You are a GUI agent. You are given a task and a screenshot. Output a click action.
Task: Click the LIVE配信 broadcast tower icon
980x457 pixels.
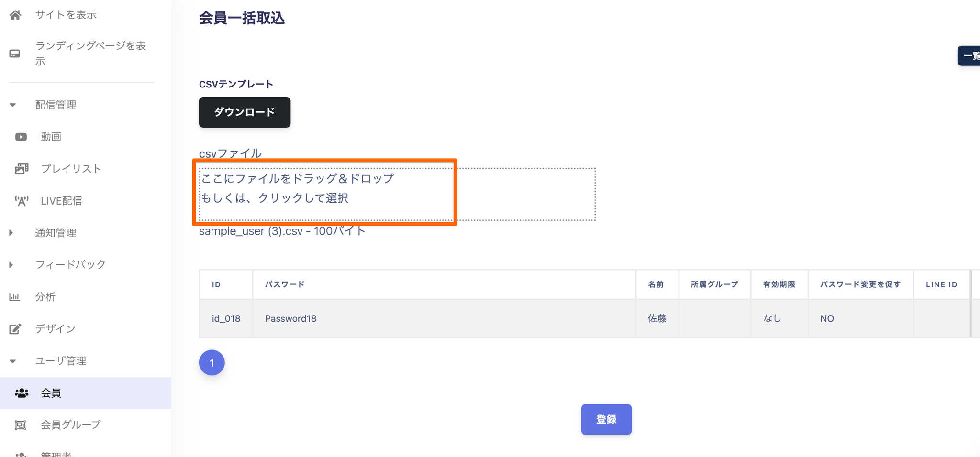(x=22, y=201)
